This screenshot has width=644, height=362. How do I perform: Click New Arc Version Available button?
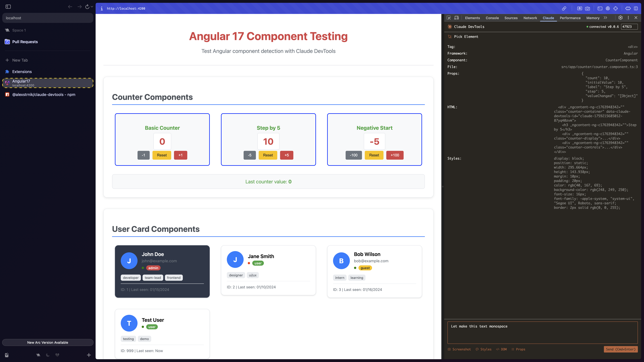[x=48, y=342]
